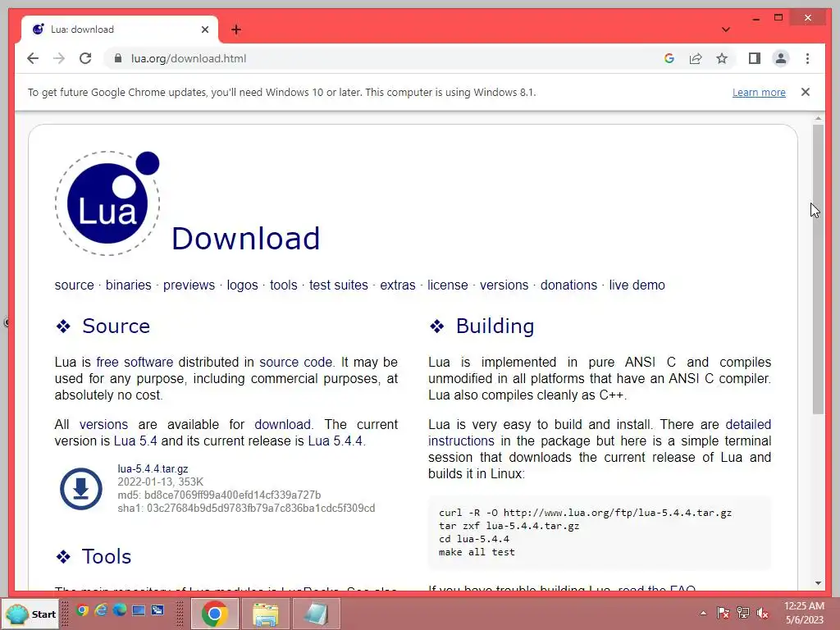Open the Chrome three-dot menu
The height and width of the screenshot is (630, 840).
807,58
